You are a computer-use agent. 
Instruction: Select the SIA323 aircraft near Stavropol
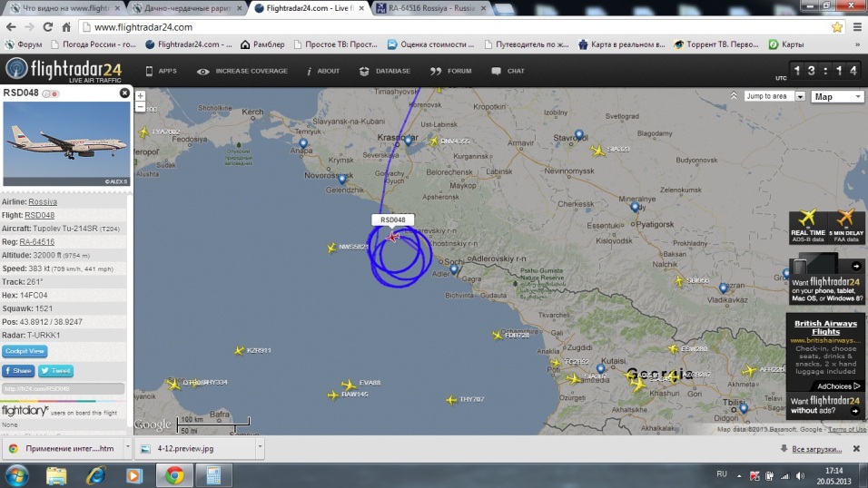[x=597, y=150]
